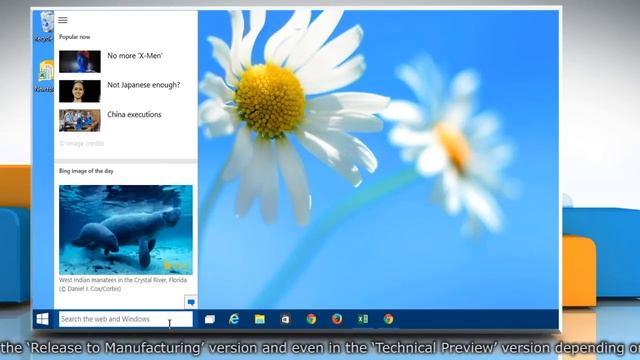Open the Excel file desktop icon

pyautogui.click(x=45, y=76)
